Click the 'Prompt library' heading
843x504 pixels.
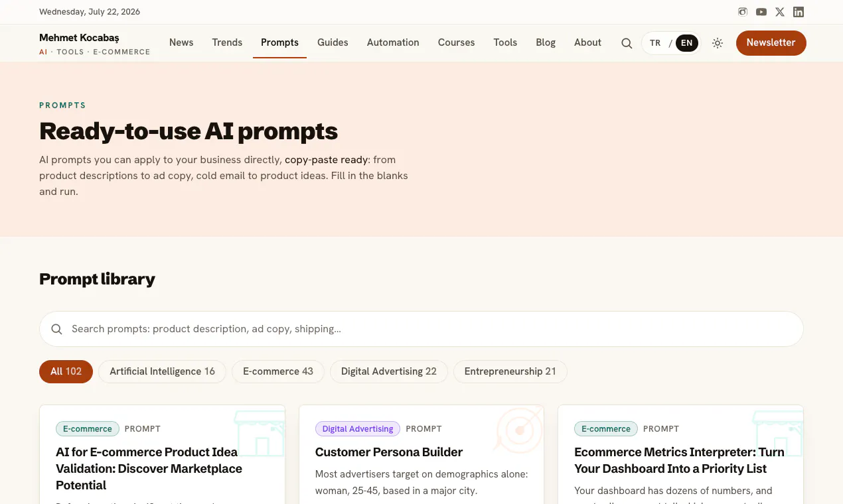click(x=97, y=279)
